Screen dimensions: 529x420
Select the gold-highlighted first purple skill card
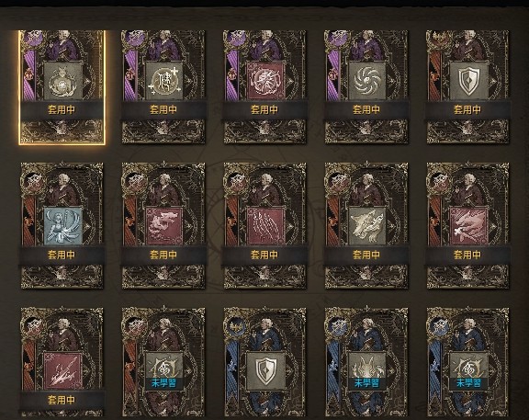coord(62,87)
